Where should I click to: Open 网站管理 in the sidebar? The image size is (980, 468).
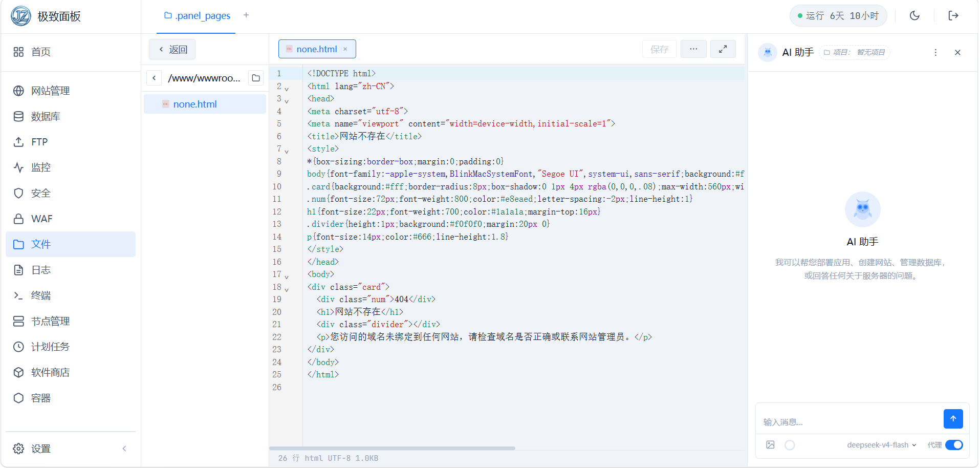(x=71, y=91)
